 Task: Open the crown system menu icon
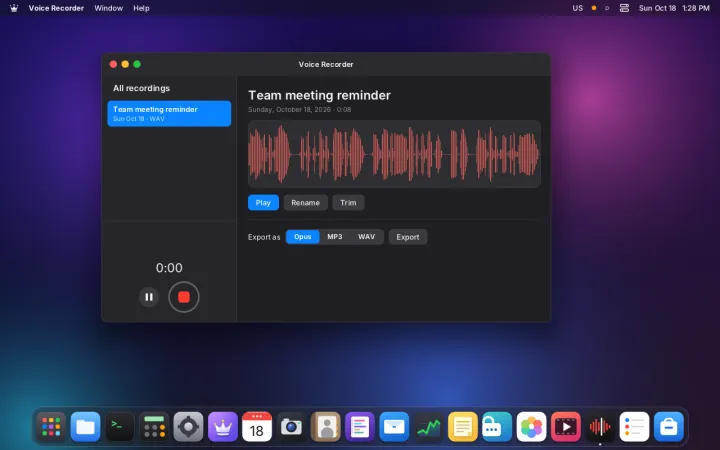(x=14, y=8)
